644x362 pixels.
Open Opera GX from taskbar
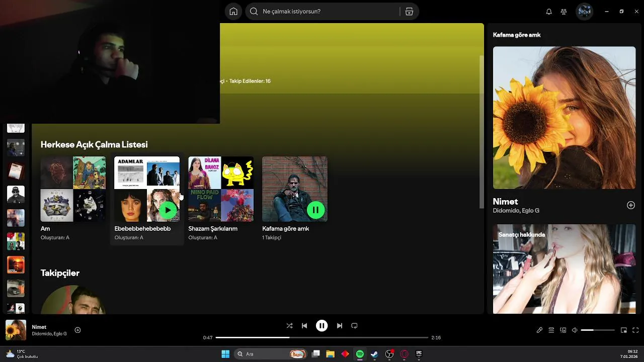pos(404,354)
